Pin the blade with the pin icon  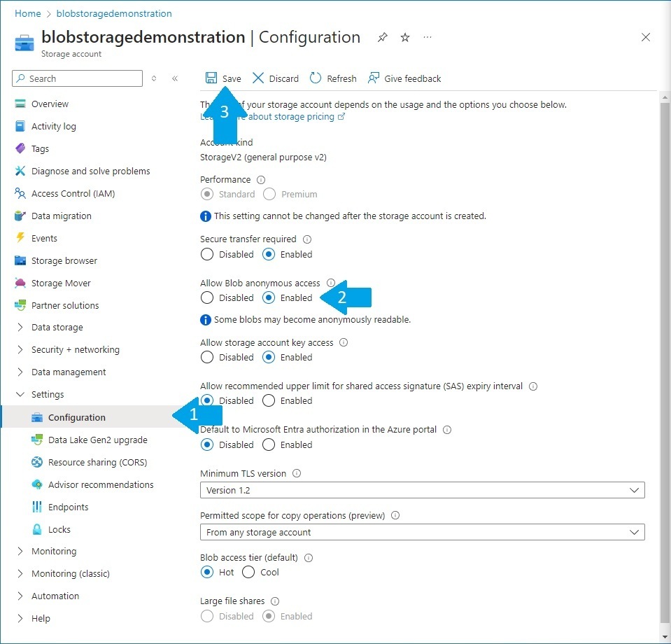click(383, 38)
